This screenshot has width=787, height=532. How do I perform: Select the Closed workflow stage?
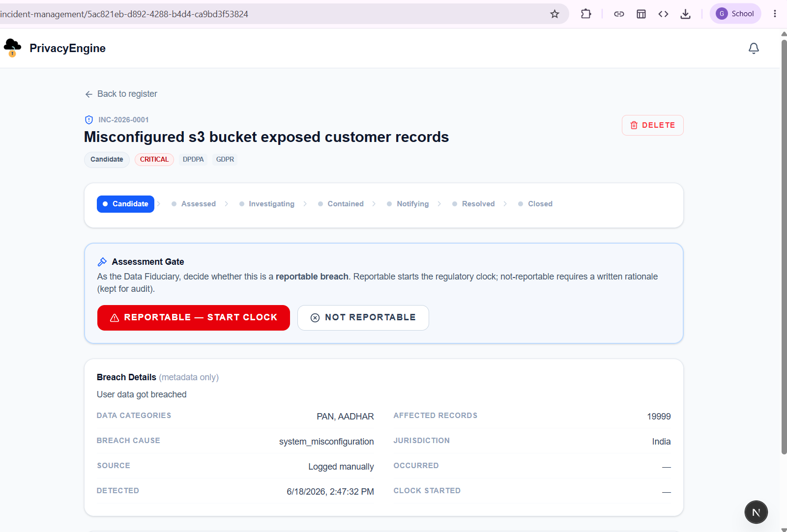pyautogui.click(x=535, y=204)
